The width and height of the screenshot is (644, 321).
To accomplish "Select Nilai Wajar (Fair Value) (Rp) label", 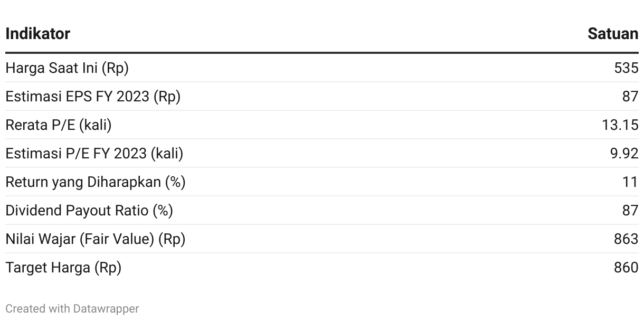I will click(96, 239).
